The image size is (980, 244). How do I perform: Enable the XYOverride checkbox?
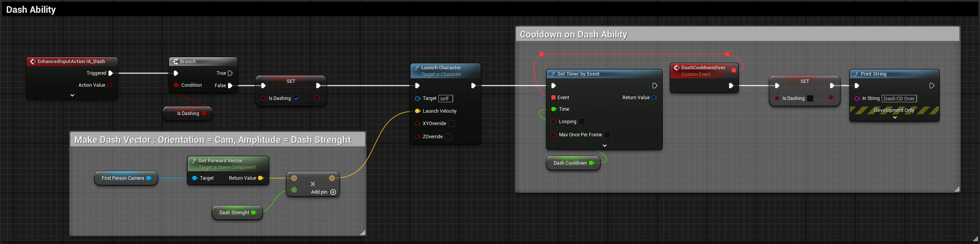click(451, 124)
